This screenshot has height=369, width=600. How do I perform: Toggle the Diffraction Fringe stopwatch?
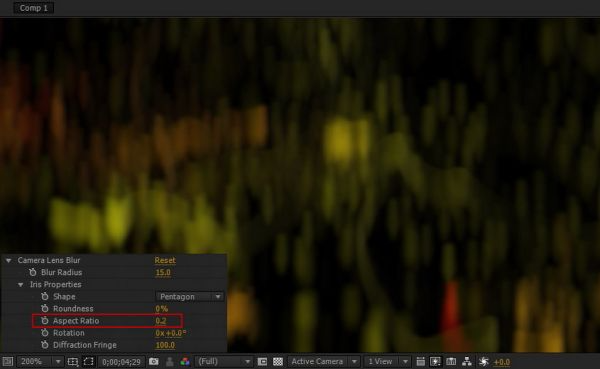click(x=45, y=345)
